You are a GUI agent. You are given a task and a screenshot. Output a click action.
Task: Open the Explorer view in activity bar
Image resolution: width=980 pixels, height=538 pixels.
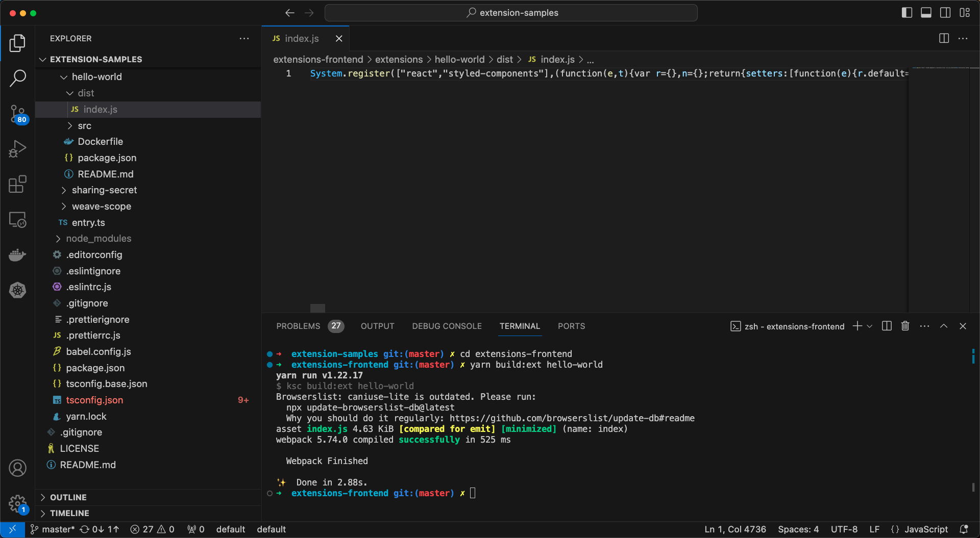pos(17,43)
